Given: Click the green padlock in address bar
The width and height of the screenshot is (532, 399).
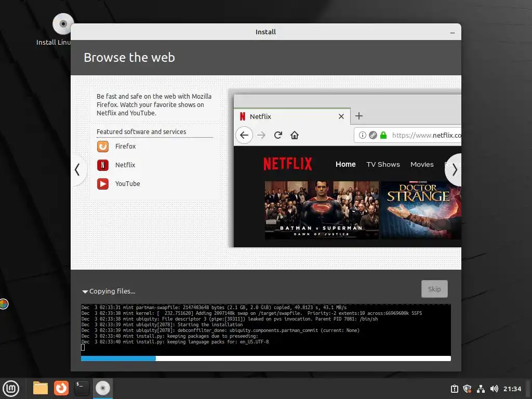Looking at the screenshot, I should [383, 136].
